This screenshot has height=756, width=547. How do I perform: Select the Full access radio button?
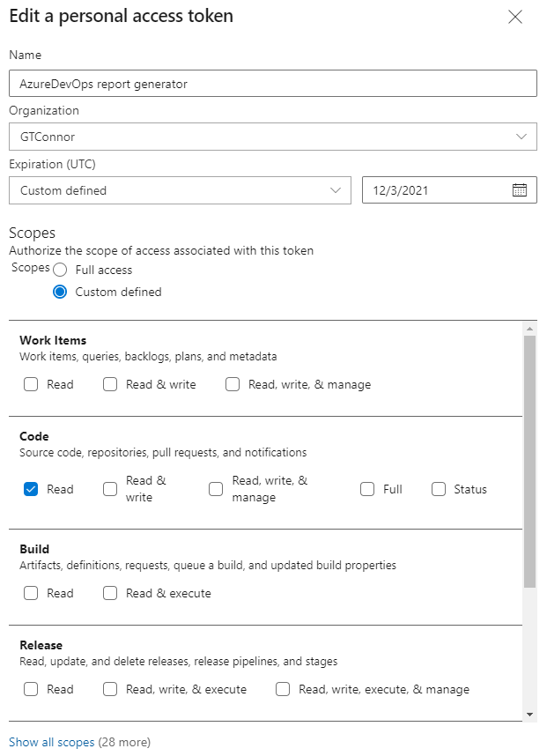[x=59, y=271]
